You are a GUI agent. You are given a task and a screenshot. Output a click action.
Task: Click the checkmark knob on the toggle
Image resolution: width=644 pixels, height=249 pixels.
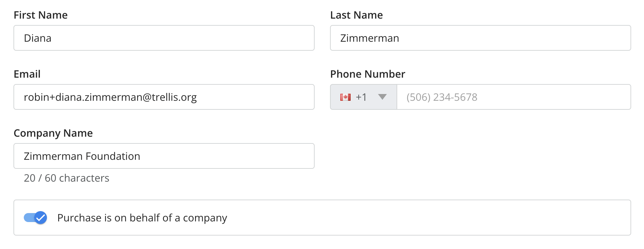(x=40, y=218)
